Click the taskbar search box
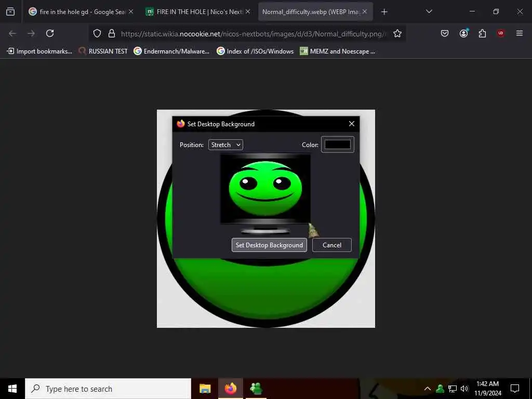This screenshot has width=532, height=399. (x=108, y=389)
